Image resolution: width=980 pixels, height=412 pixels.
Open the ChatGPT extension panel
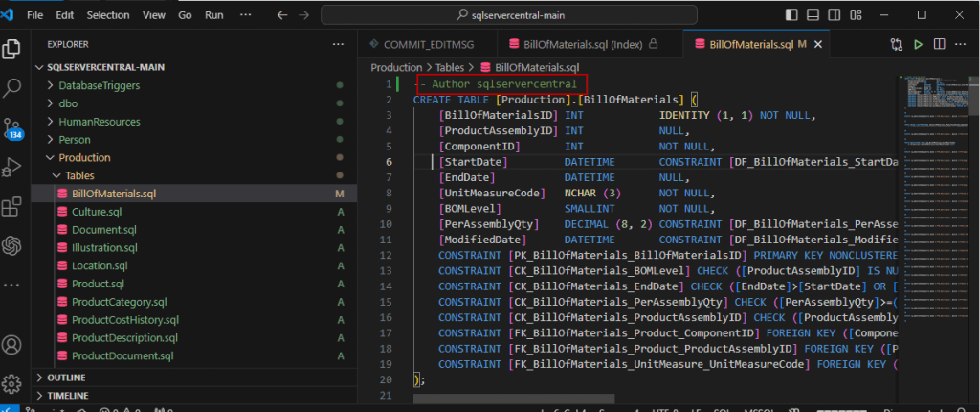click(x=13, y=245)
